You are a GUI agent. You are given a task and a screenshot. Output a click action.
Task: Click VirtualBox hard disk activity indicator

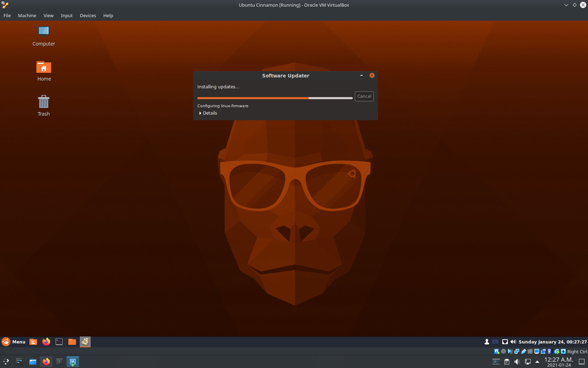pos(497,351)
